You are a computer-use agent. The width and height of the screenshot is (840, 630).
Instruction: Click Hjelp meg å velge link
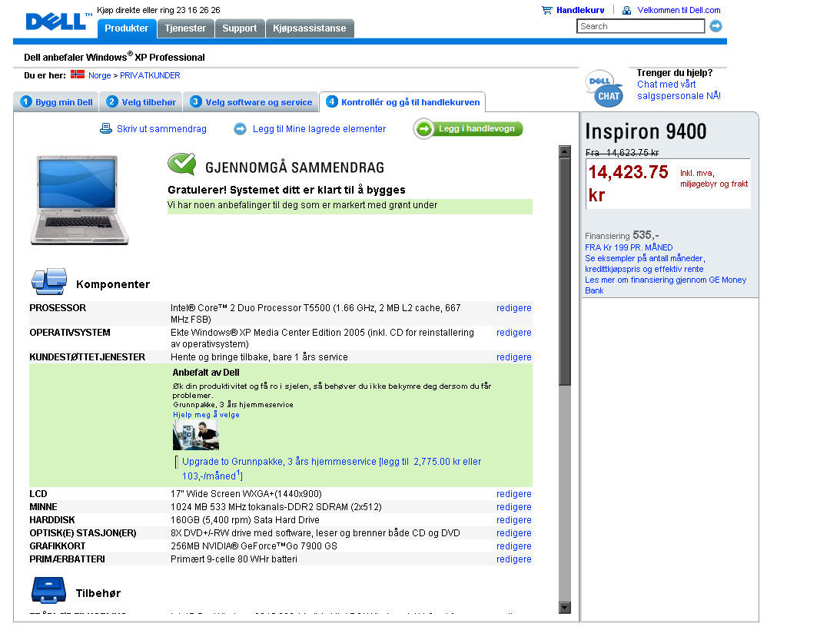pyautogui.click(x=206, y=415)
